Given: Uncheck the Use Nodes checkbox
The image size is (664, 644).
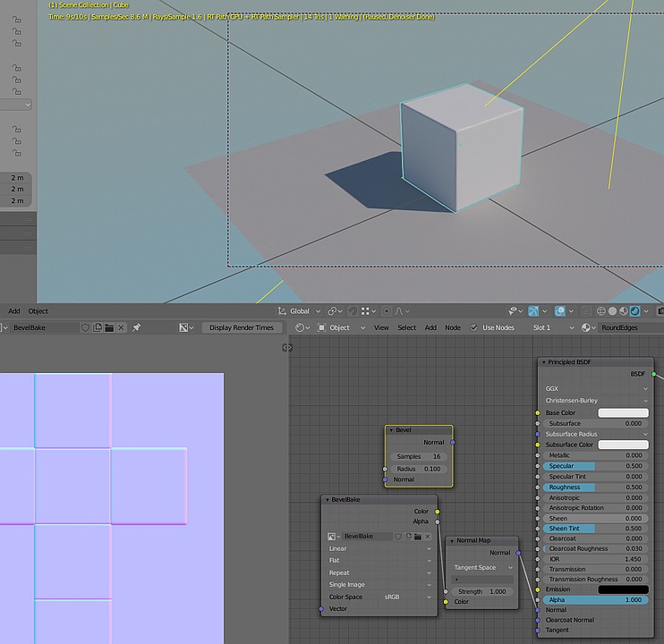Looking at the screenshot, I should pos(474,328).
